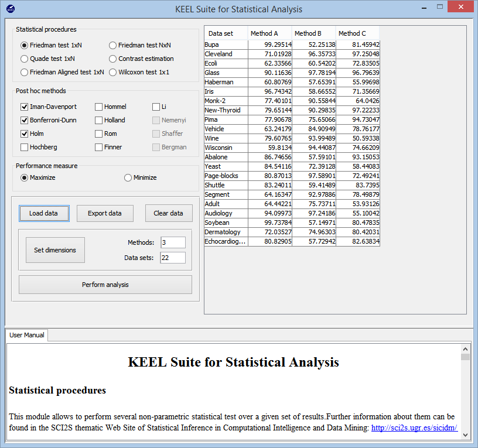Click the KEEL application icon in title bar

point(11,9)
